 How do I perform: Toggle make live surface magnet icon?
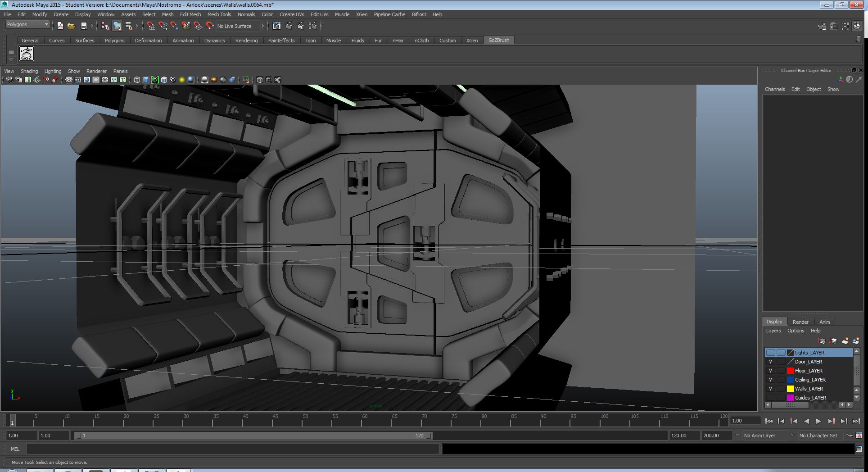(x=209, y=26)
